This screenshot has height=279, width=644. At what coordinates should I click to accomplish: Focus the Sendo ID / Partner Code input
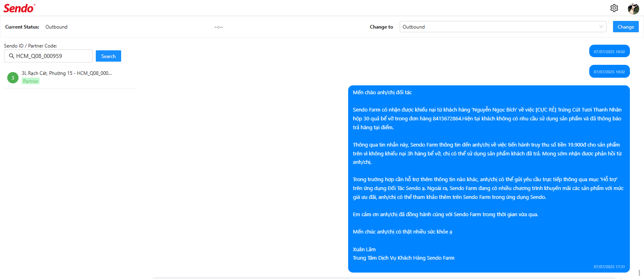pos(48,56)
